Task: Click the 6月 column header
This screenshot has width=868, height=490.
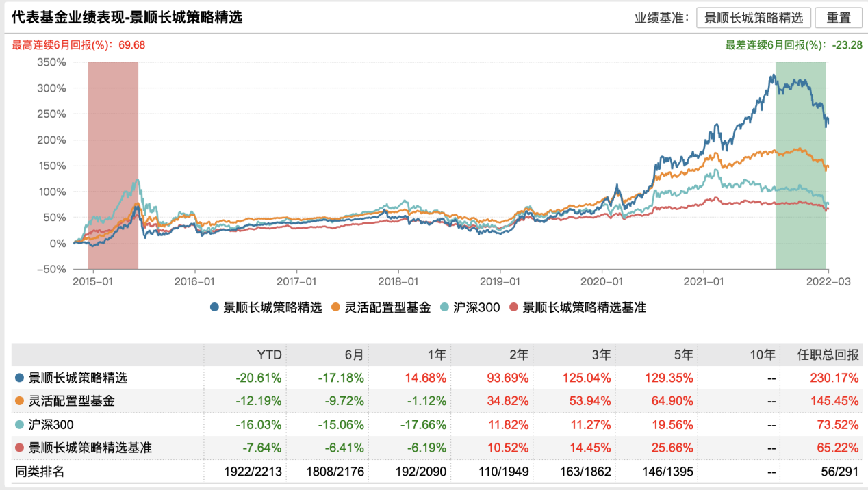Action: click(x=353, y=354)
